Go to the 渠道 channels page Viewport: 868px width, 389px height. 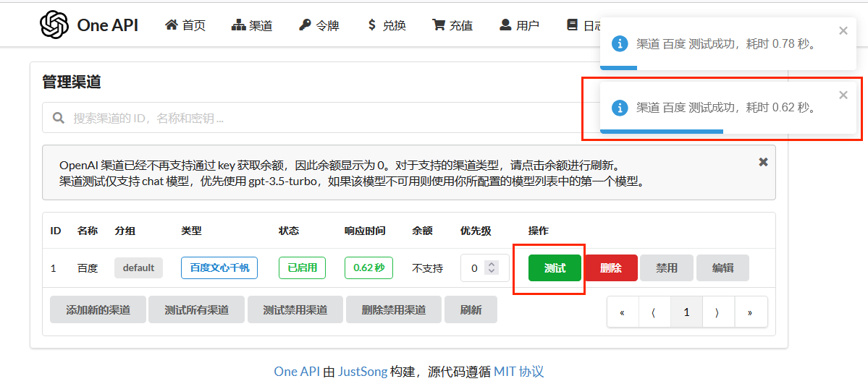[252, 25]
